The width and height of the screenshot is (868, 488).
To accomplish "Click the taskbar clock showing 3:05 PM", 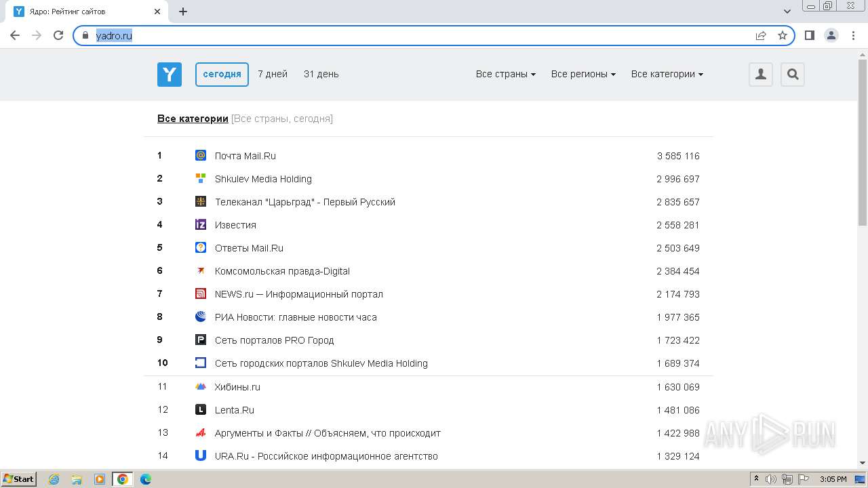I will 833,479.
